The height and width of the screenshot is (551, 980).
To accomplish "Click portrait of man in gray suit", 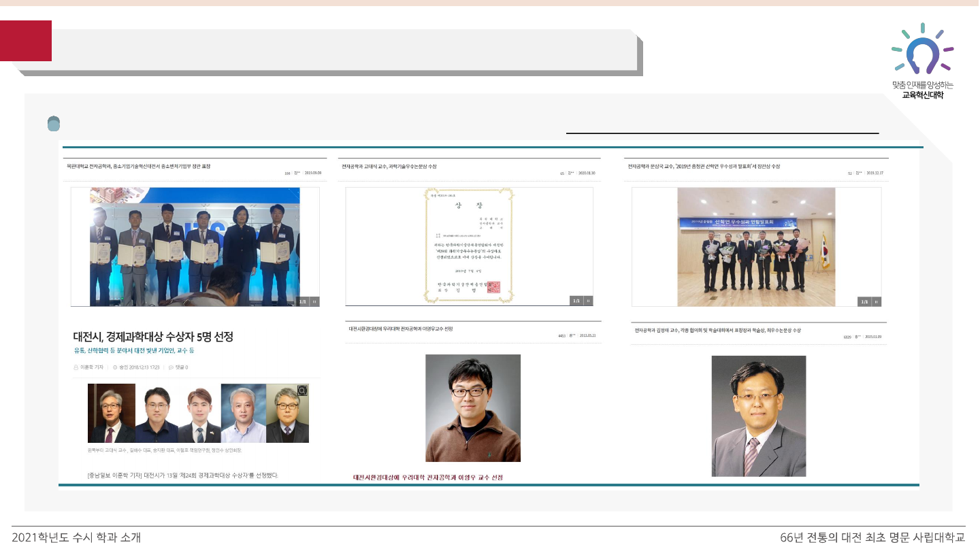I will point(758,416).
